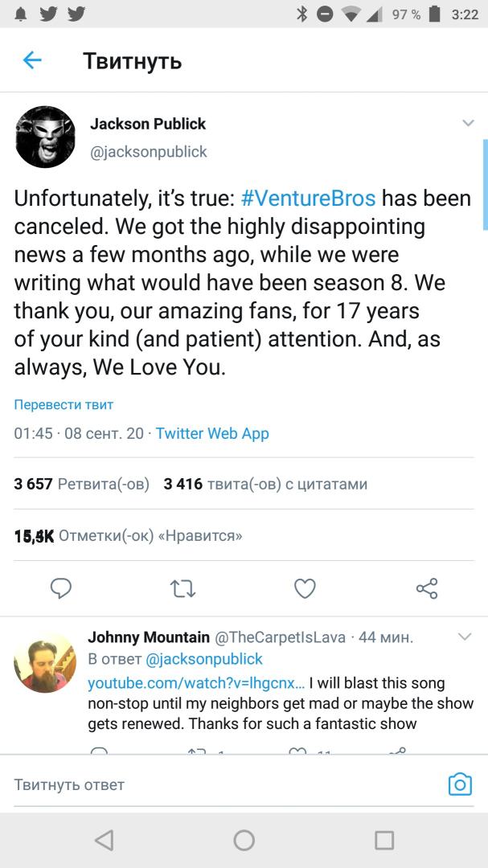Tap the back arrow icon
The image size is (488, 868).
[32, 60]
